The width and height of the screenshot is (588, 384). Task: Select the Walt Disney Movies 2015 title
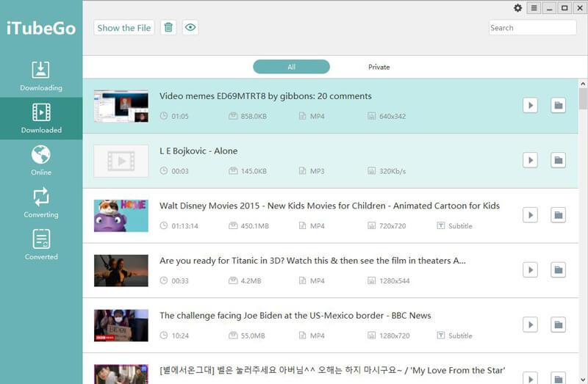click(x=329, y=206)
